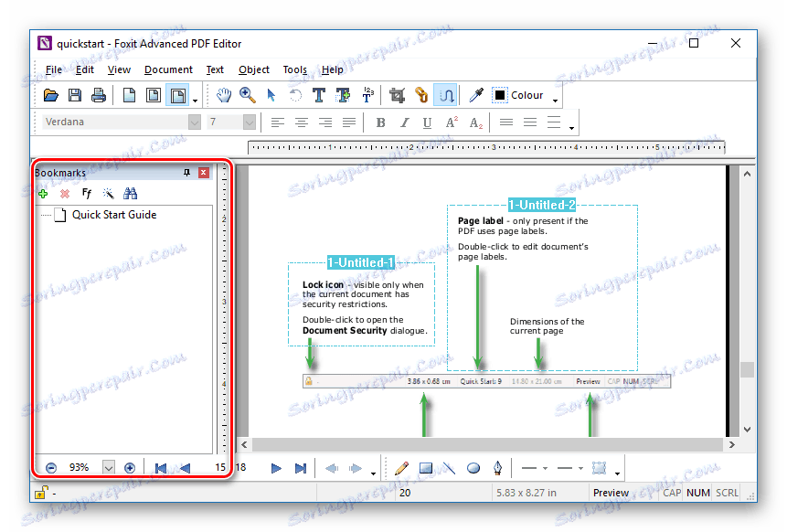Select the Hand pan tool
This screenshot has width=787, height=532.
[224, 95]
